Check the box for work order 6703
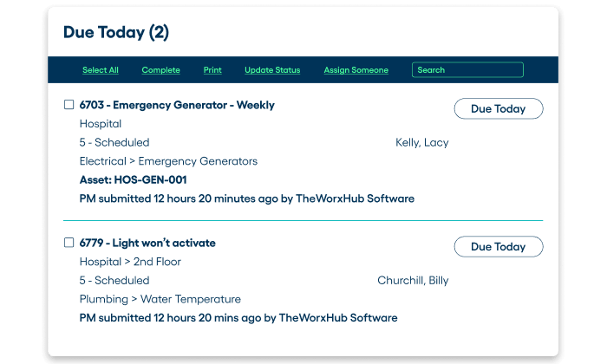 pos(69,105)
